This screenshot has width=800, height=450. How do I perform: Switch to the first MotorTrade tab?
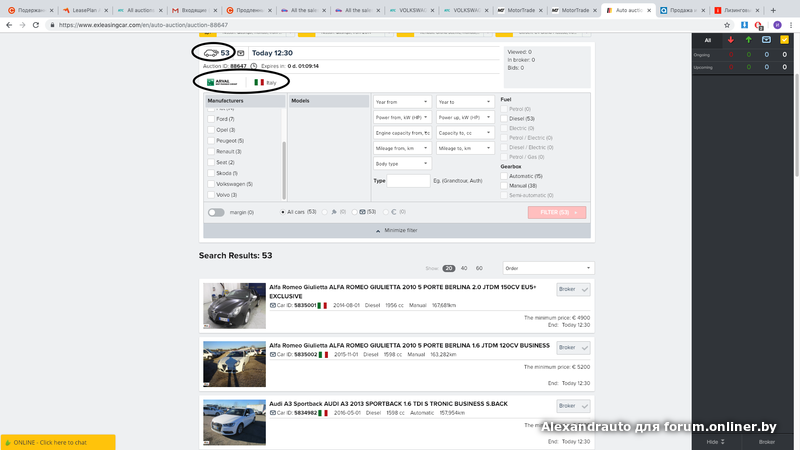point(520,10)
